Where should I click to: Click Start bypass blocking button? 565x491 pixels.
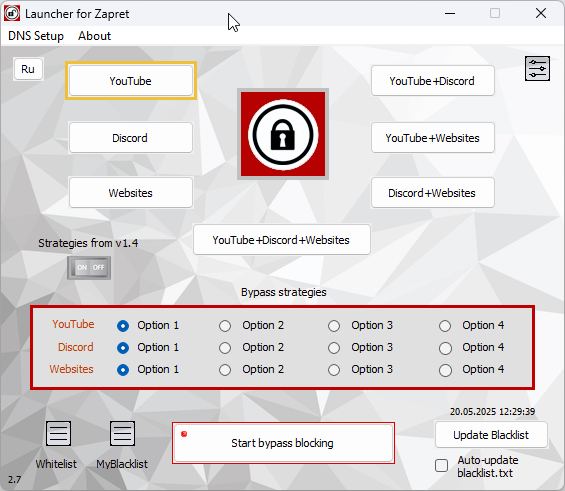point(283,443)
